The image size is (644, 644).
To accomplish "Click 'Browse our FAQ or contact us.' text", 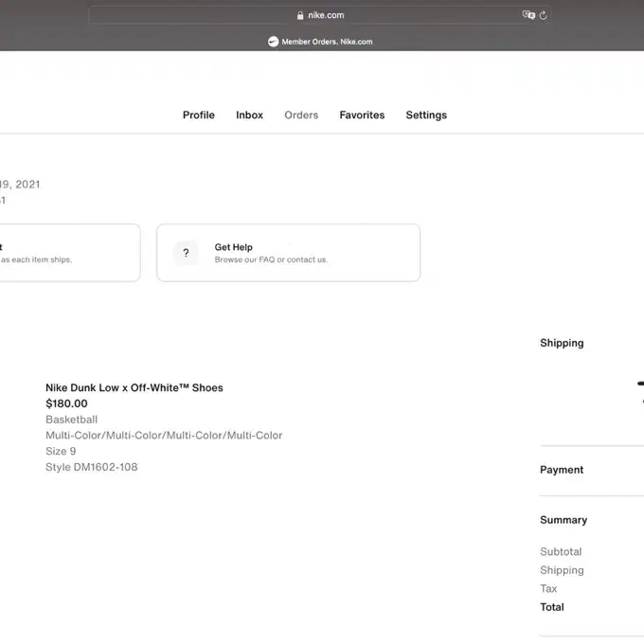I will (271, 259).
